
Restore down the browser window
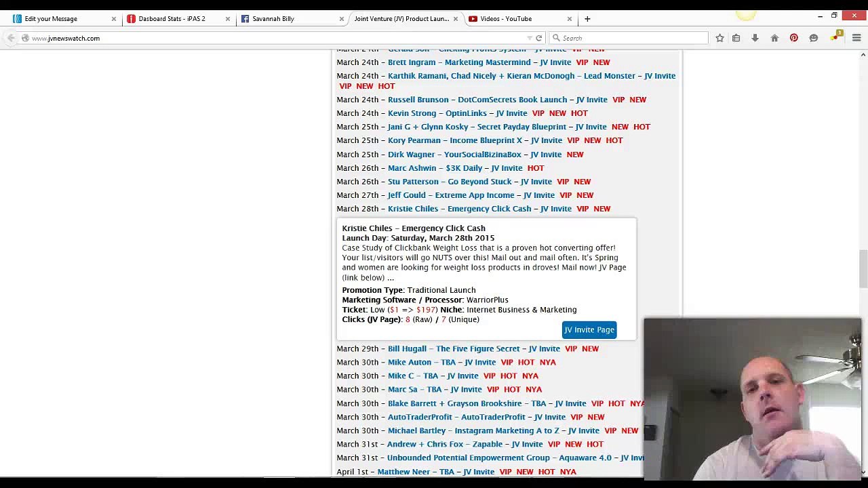pyautogui.click(x=834, y=16)
